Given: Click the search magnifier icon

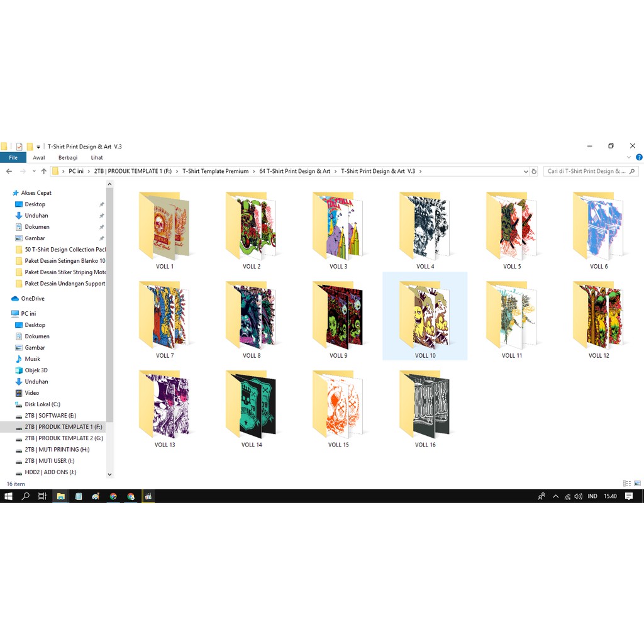Looking at the screenshot, I should pos(632,171).
